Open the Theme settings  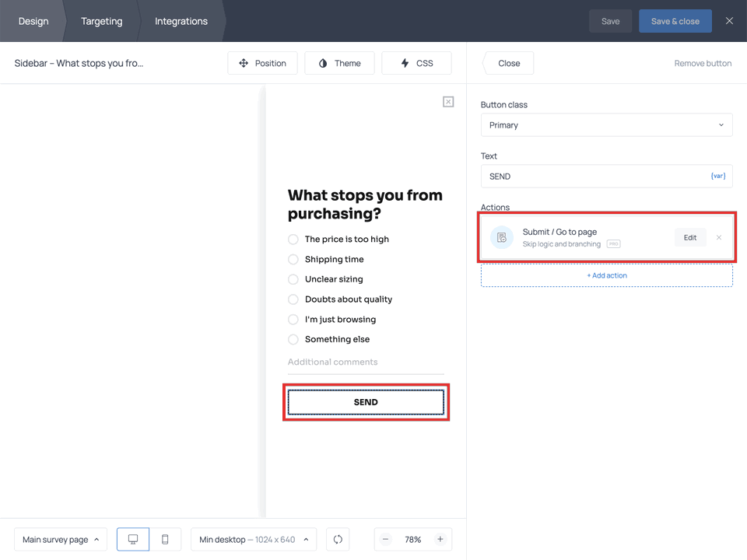pyautogui.click(x=339, y=63)
